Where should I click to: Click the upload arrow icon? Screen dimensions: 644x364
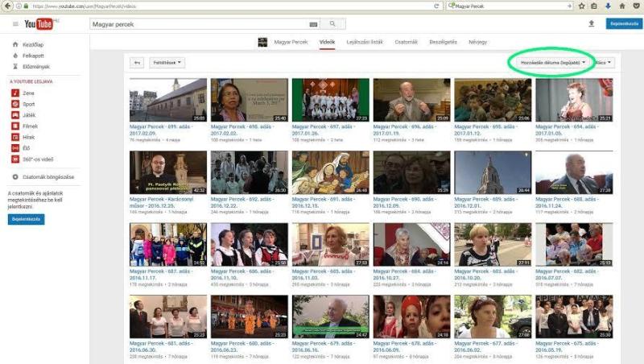click(591, 24)
